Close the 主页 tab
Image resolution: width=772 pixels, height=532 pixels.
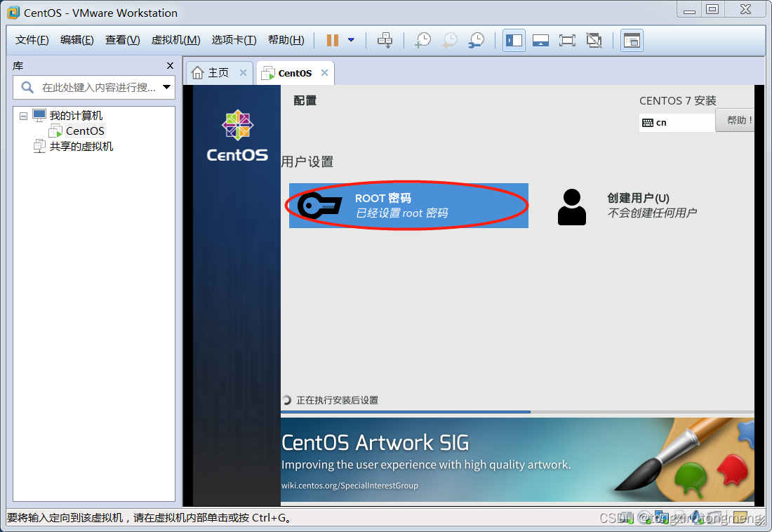[244, 73]
